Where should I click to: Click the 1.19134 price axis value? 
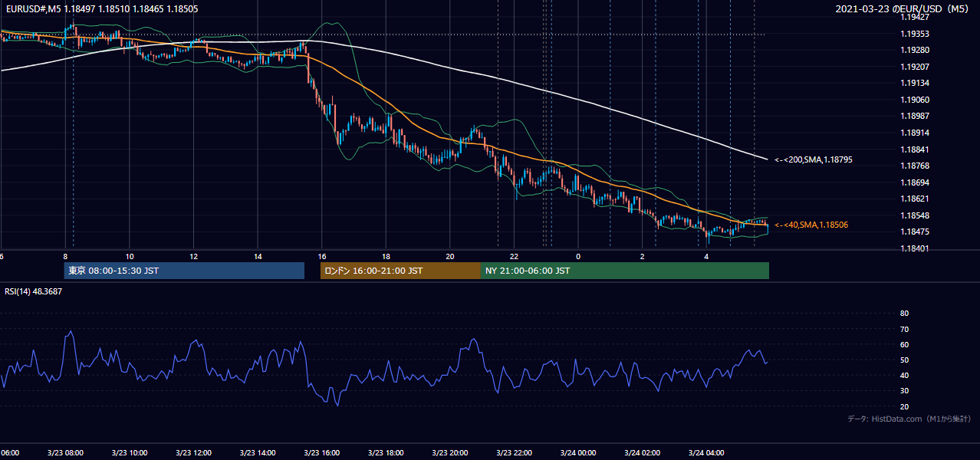click(915, 83)
